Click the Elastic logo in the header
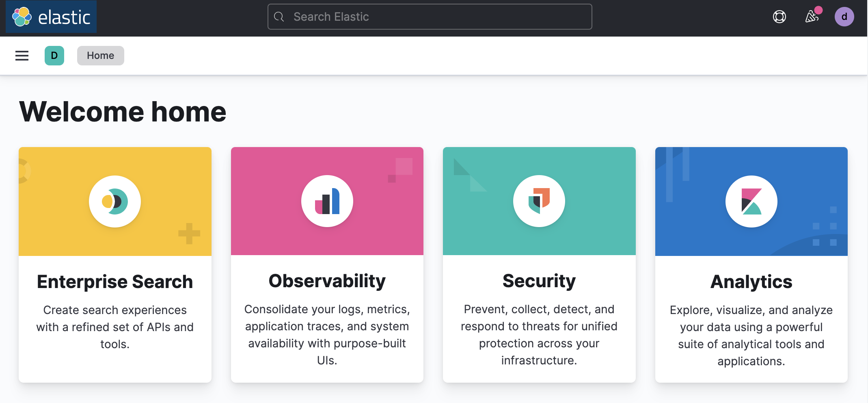 tap(50, 17)
